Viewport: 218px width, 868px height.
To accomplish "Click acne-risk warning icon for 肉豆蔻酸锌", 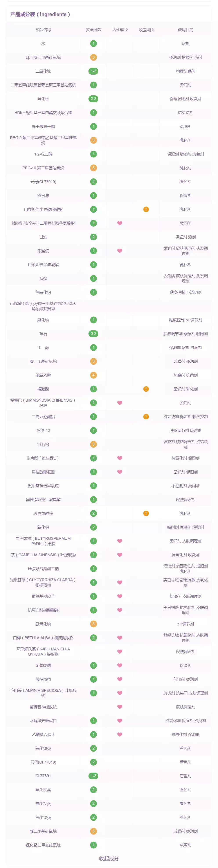I will (x=146, y=513).
